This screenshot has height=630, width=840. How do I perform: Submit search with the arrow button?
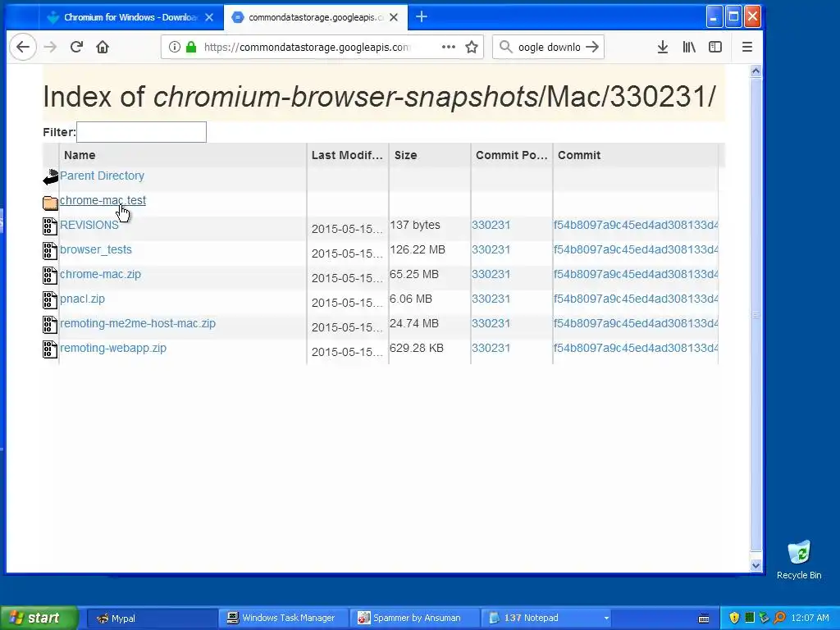pyautogui.click(x=592, y=47)
